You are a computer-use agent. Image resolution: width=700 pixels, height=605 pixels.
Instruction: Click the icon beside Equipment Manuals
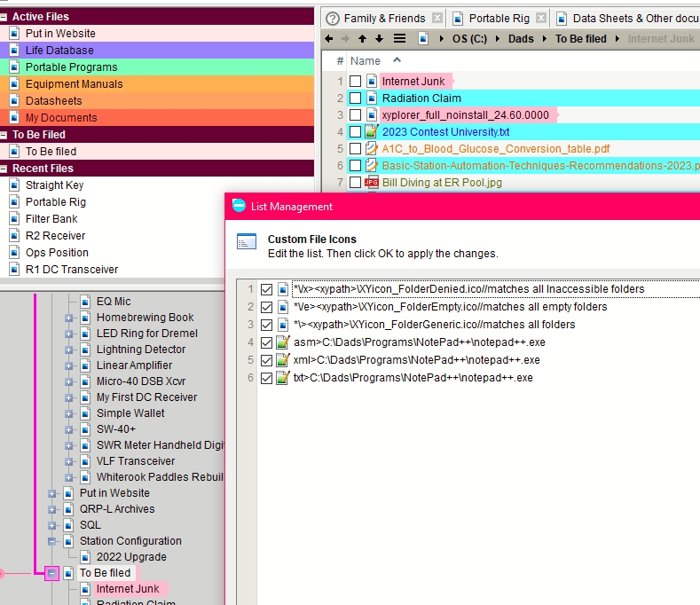(x=15, y=84)
